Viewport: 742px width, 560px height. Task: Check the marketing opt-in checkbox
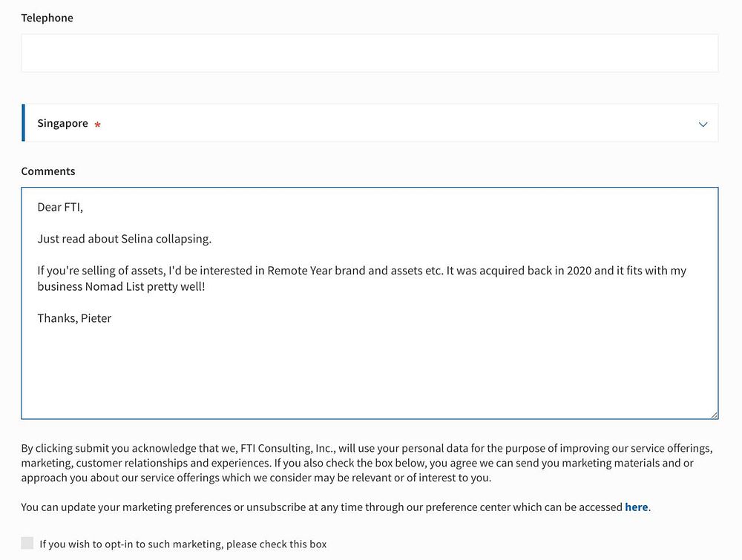pyautogui.click(x=27, y=543)
